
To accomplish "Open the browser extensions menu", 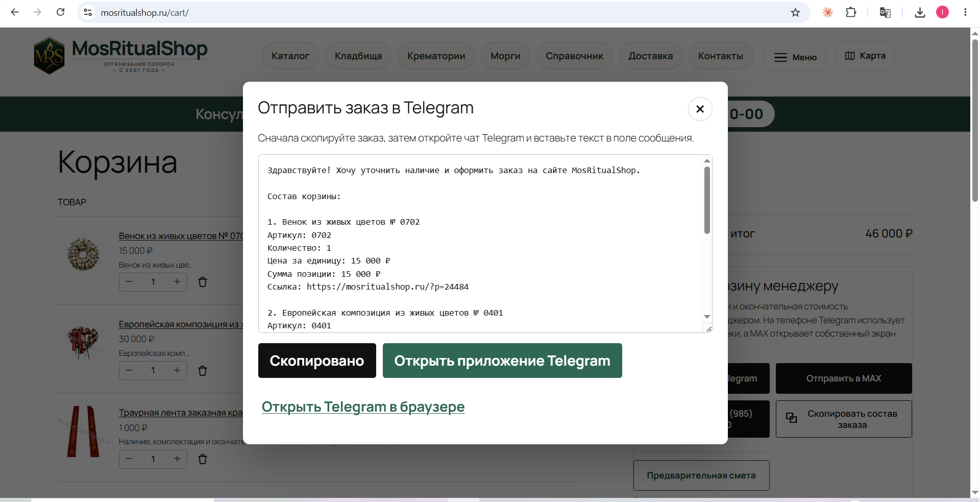I will (x=851, y=12).
